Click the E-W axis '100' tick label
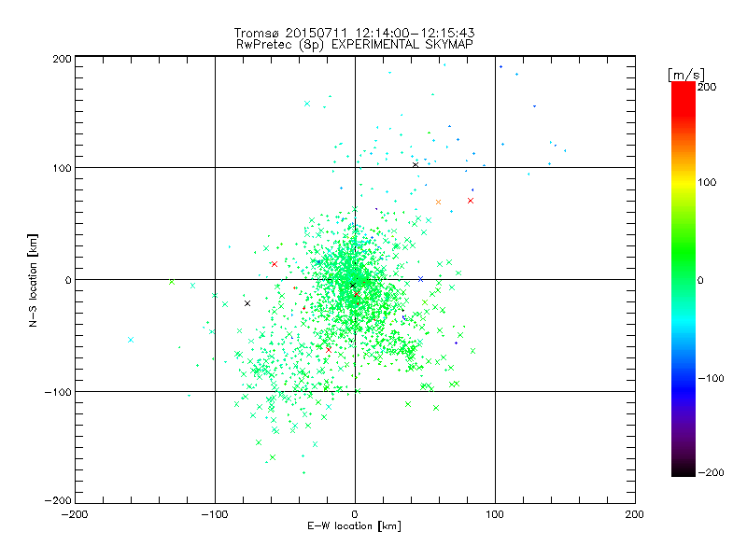This screenshot has height=560, width=747. (495, 514)
